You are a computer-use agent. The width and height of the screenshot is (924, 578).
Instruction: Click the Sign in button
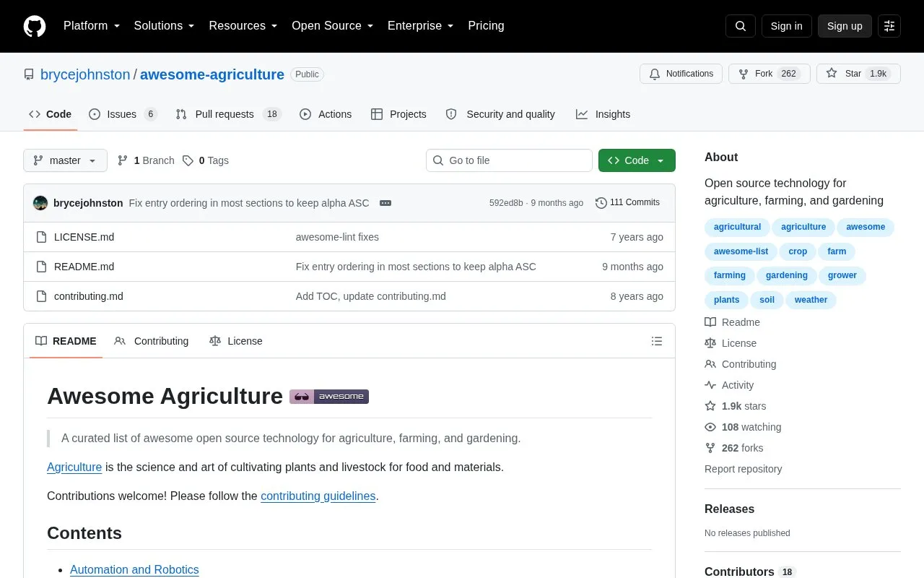(x=786, y=26)
